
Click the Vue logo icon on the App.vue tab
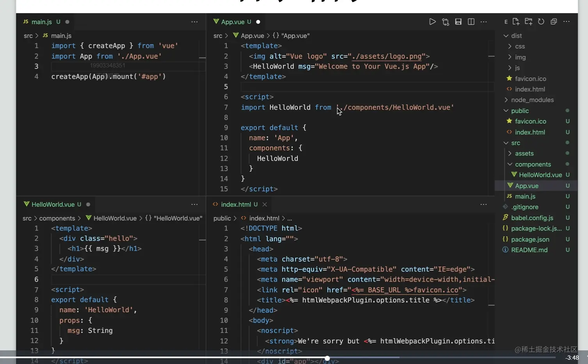pos(216,21)
